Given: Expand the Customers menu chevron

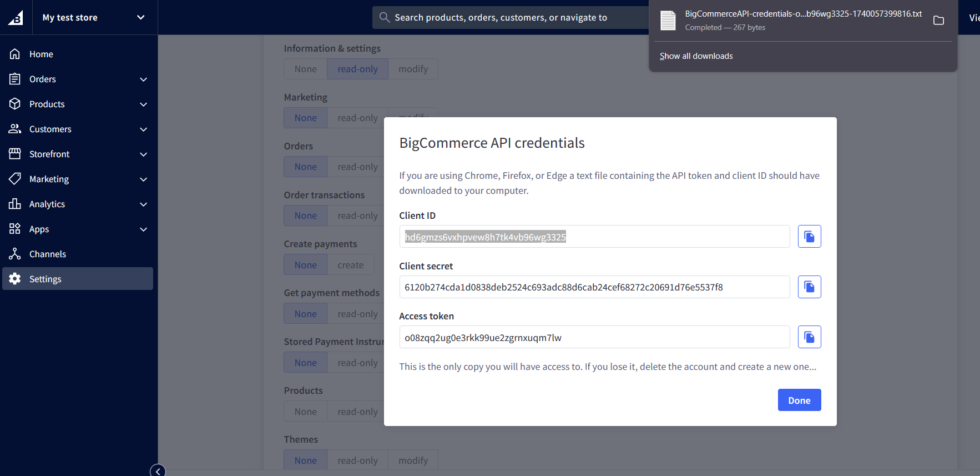Looking at the screenshot, I should 143,129.
